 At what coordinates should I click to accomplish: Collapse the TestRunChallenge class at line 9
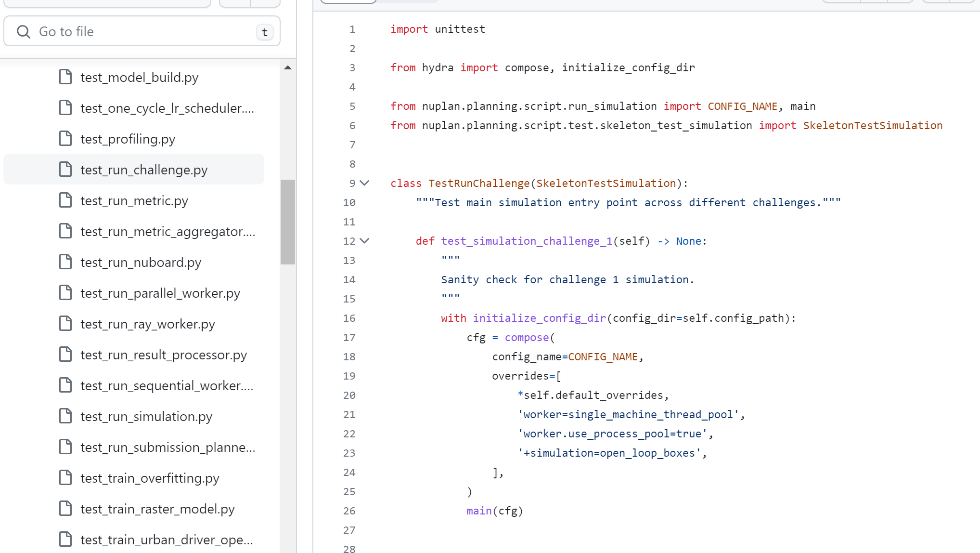coord(365,183)
